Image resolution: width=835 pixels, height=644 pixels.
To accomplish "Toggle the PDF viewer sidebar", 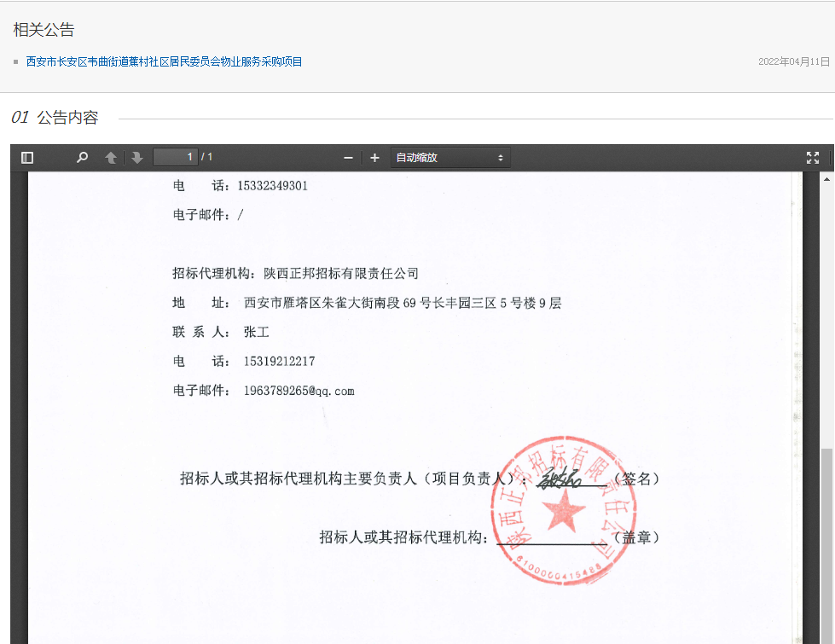I will [27, 158].
